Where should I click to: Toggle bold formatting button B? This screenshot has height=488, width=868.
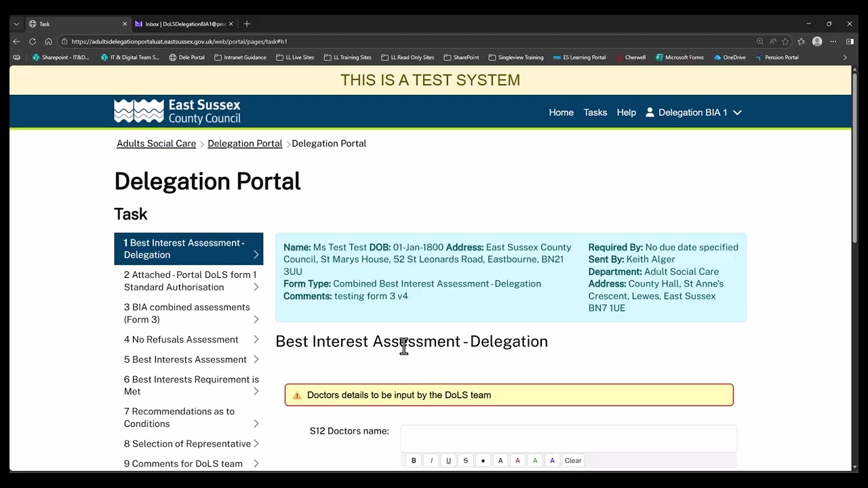(414, 461)
